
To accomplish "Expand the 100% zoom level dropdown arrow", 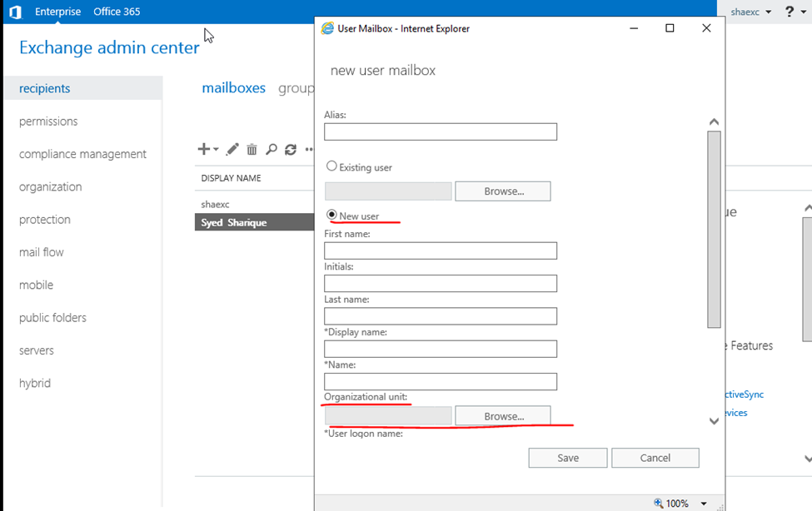I will (x=704, y=504).
